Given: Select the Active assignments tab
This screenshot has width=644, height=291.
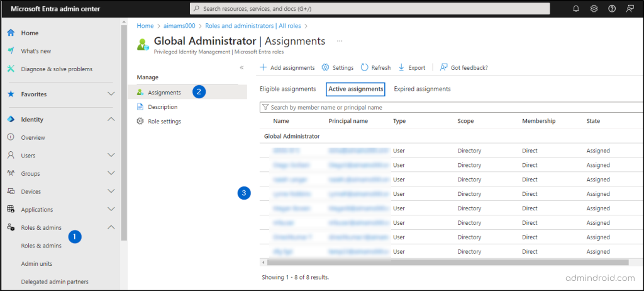Looking at the screenshot, I should pyautogui.click(x=355, y=89).
